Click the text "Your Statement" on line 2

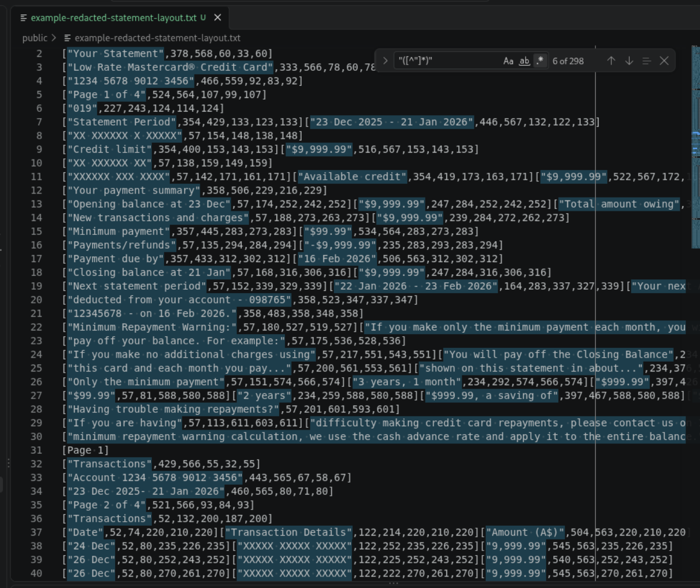click(x=116, y=54)
